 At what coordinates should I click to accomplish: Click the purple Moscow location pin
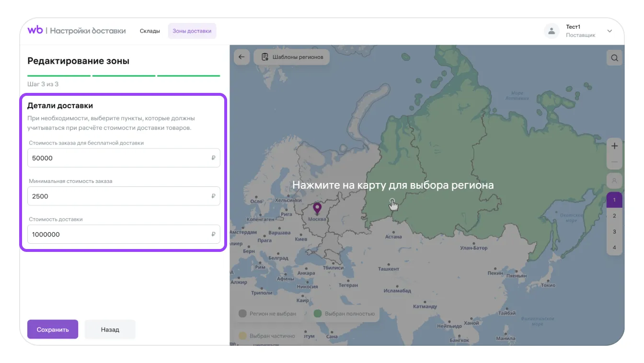[317, 208]
